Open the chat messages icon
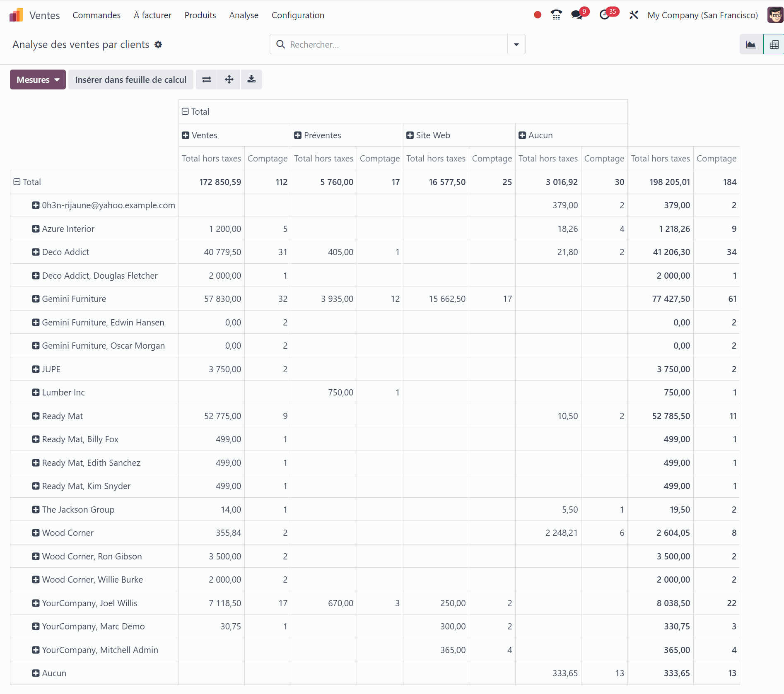This screenshot has width=784, height=694. tap(577, 15)
